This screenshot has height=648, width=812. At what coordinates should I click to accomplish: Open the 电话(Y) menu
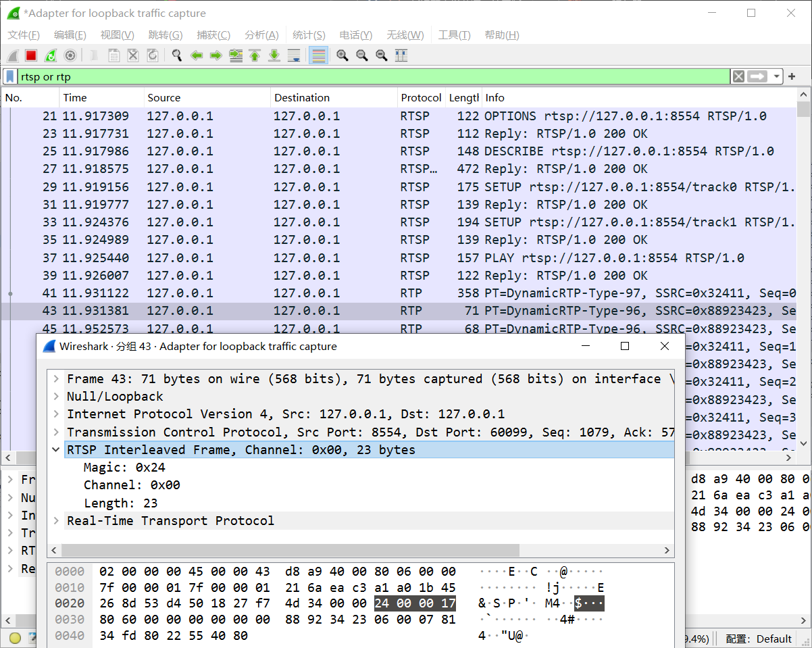point(355,35)
